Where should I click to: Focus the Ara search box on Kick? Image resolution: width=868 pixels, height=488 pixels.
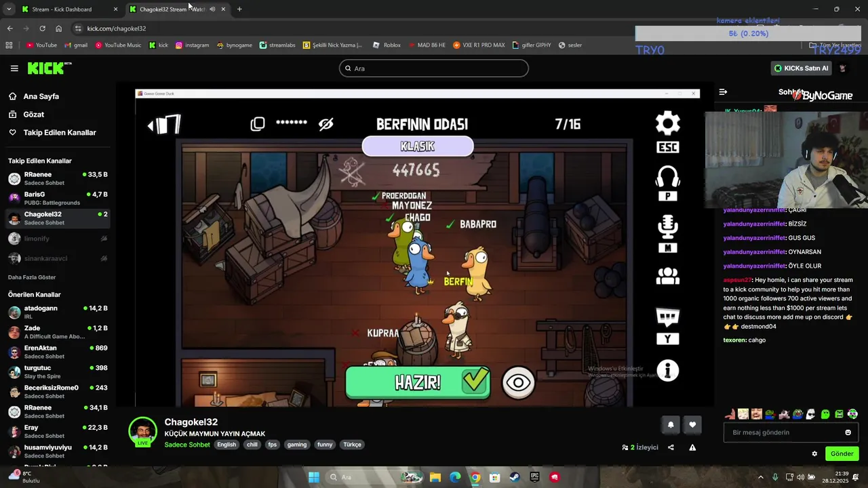(434, 68)
